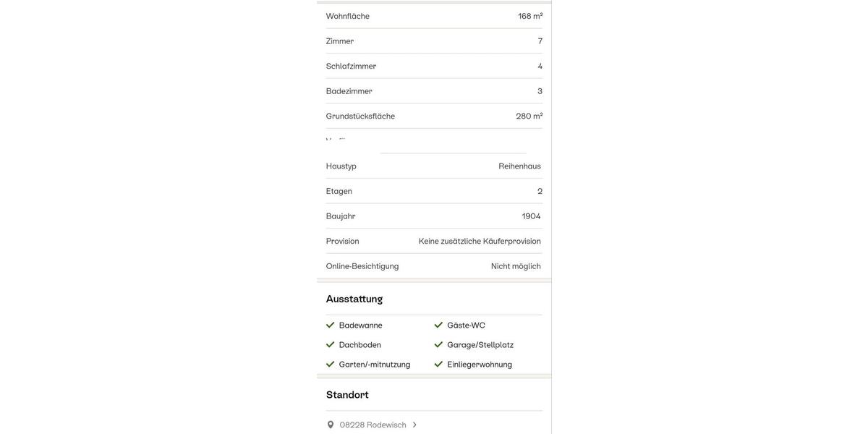The height and width of the screenshot is (434, 868).
Task: Click the checkmark icon beside Dachboden
Action: point(331,345)
